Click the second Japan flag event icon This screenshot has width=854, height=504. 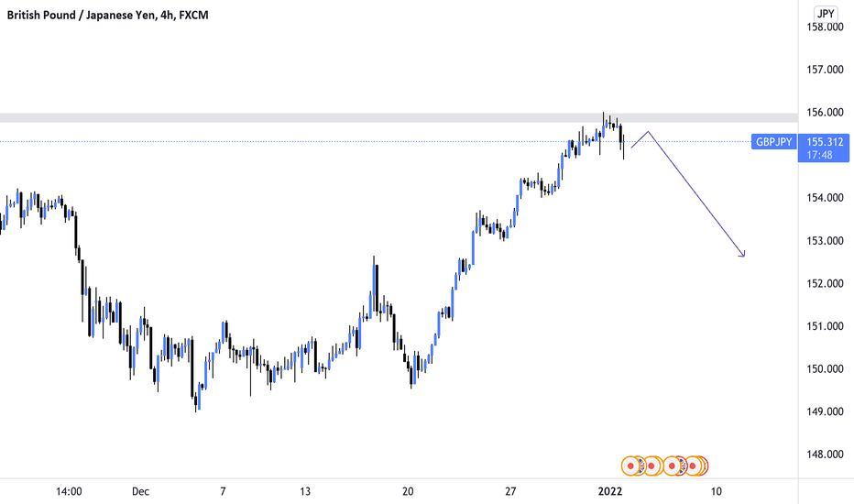[x=651, y=466]
